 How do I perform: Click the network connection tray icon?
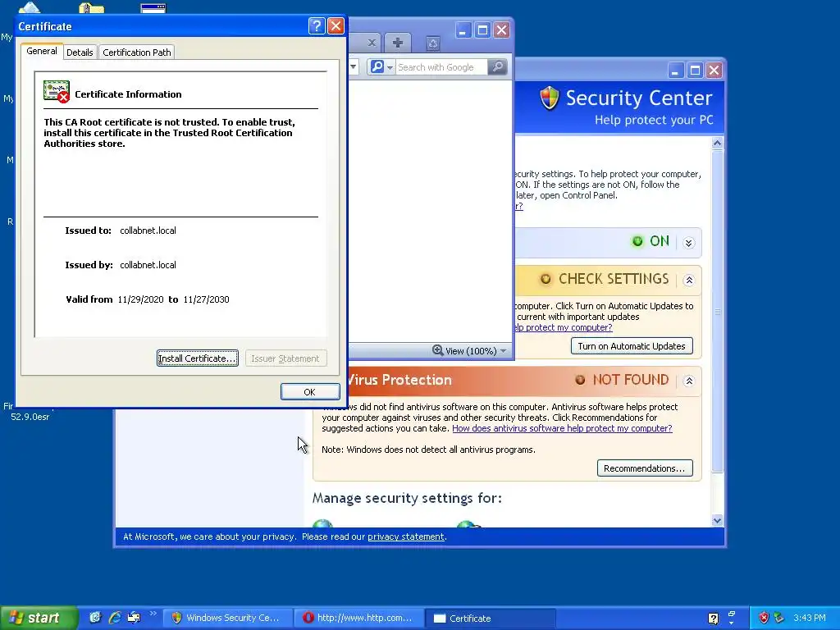pos(779,618)
